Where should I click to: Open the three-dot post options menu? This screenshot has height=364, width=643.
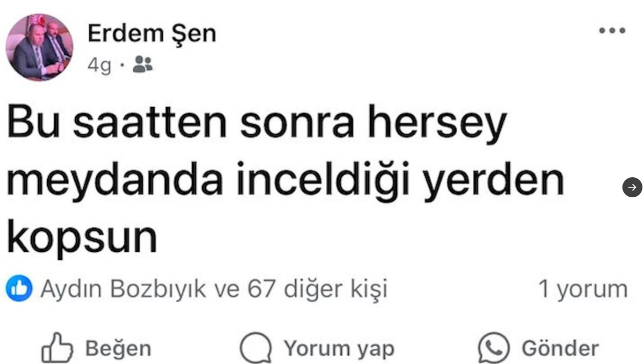pos(612,31)
